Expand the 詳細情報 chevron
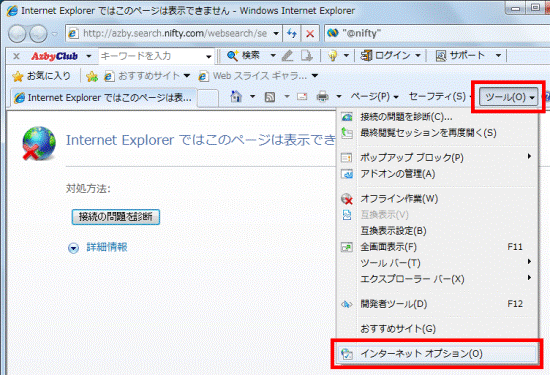The width and height of the screenshot is (550, 375). pos(73,248)
